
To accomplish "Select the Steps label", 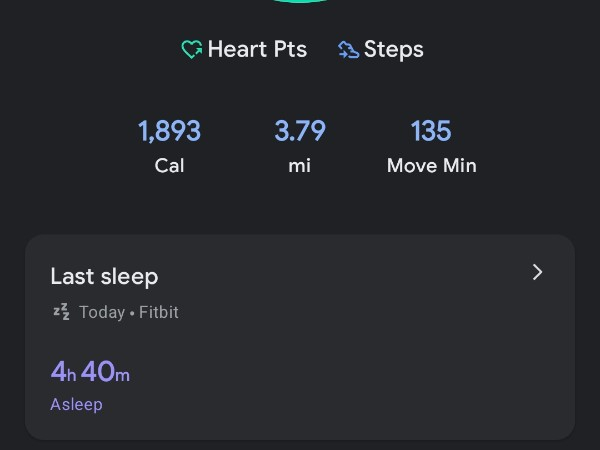I will coord(394,49).
